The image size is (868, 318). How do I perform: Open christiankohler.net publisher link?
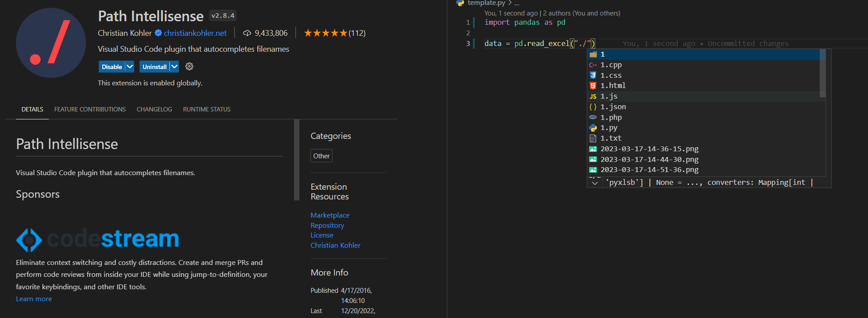(195, 33)
